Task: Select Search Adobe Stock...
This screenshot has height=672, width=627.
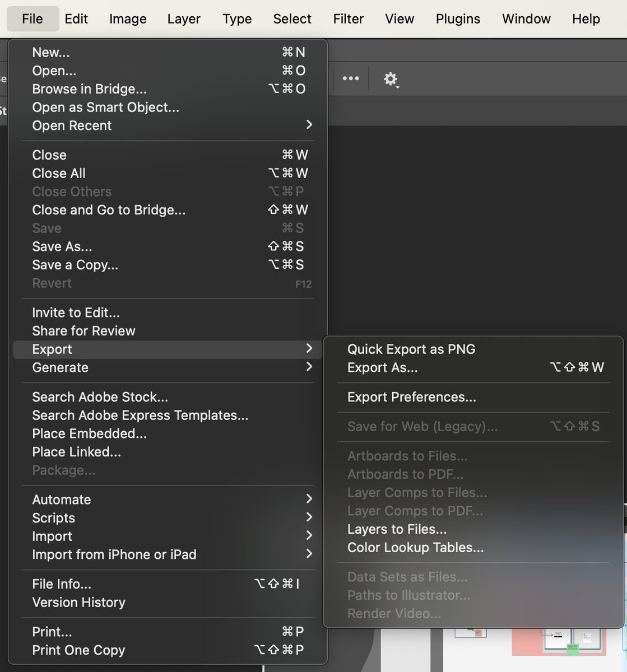Action: [x=168, y=397]
